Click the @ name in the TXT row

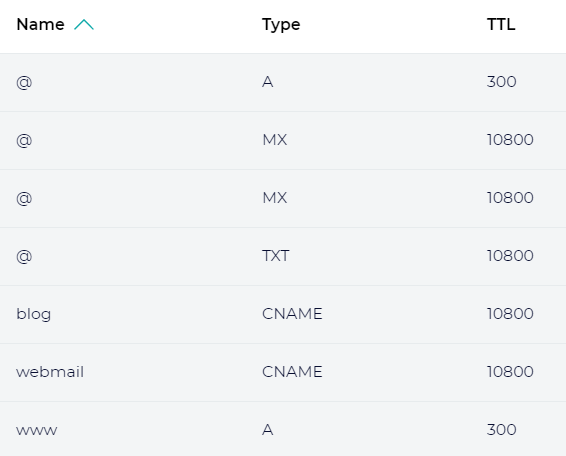pyautogui.click(x=24, y=257)
